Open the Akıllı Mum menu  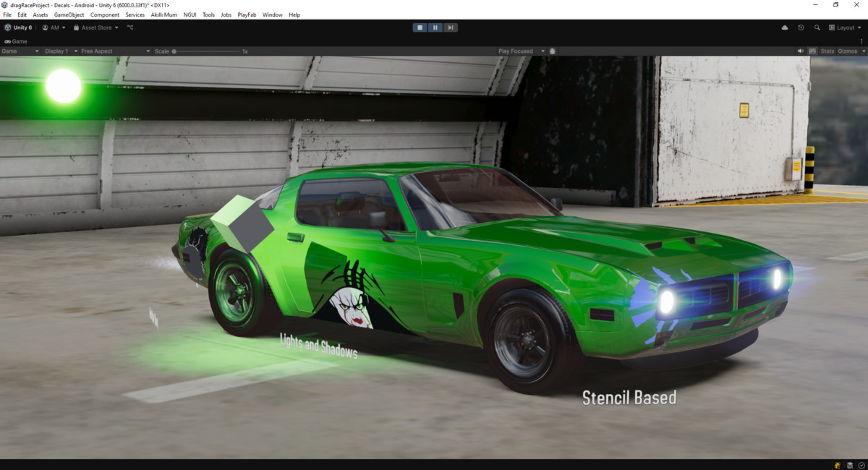(x=164, y=14)
